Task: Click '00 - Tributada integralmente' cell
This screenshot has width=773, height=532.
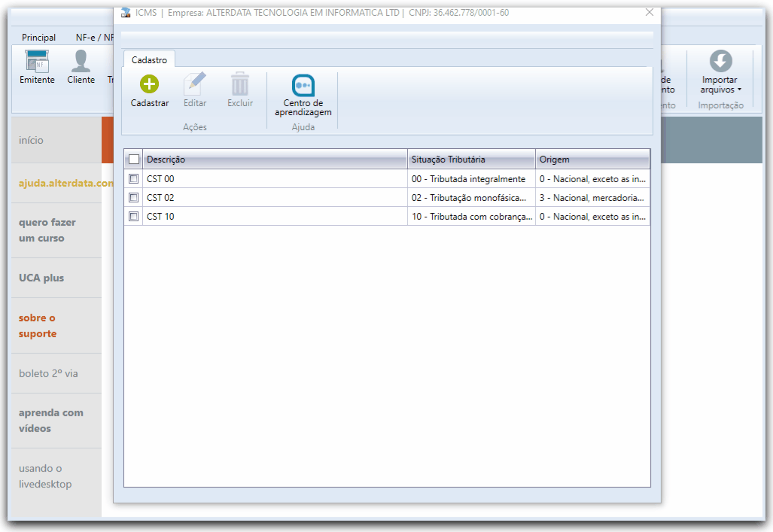Action: click(x=471, y=178)
